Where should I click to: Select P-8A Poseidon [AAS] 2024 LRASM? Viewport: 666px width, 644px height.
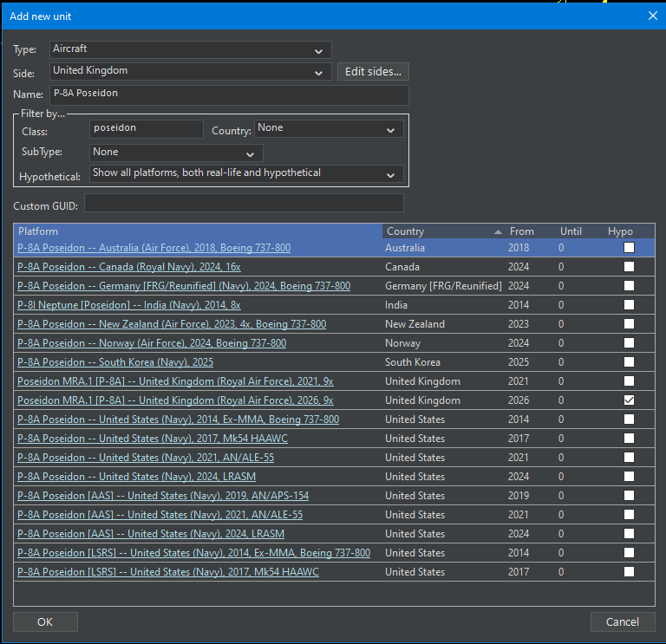[151, 534]
